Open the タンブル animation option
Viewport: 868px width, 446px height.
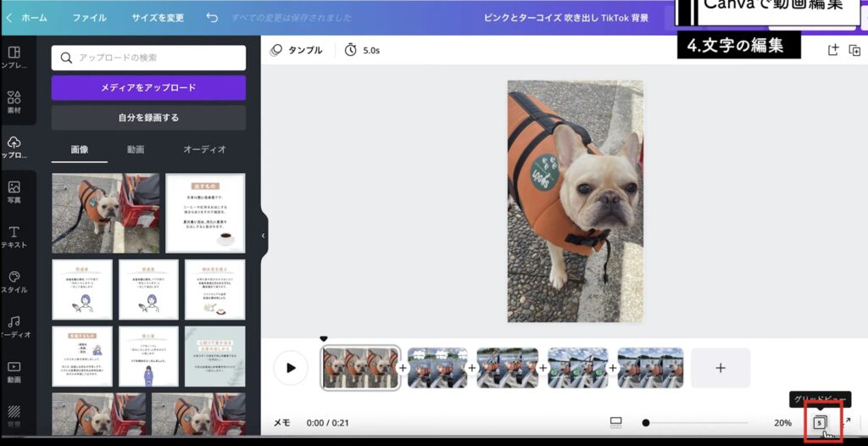(296, 50)
